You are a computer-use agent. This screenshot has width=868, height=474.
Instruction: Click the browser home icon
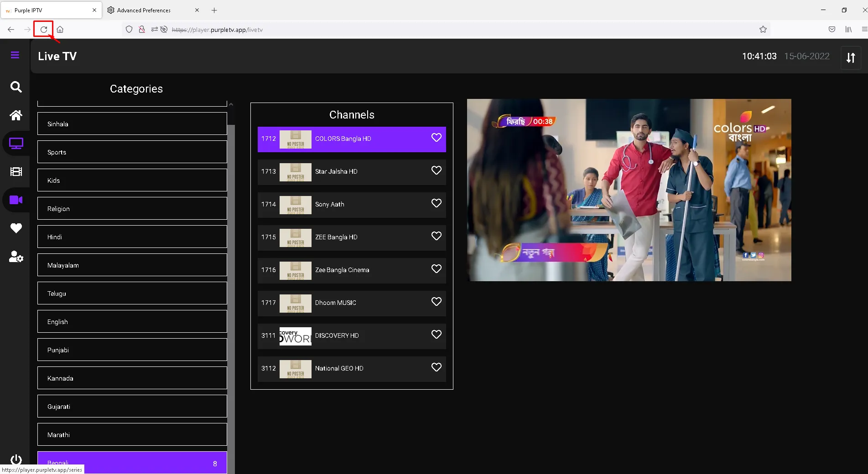click(x=60, y=30)
